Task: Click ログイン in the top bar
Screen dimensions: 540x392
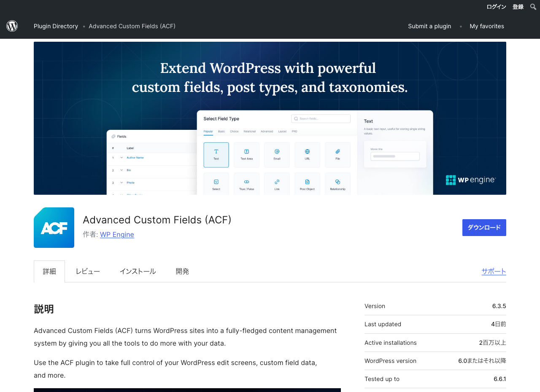Action: click(x=496, y=7)
